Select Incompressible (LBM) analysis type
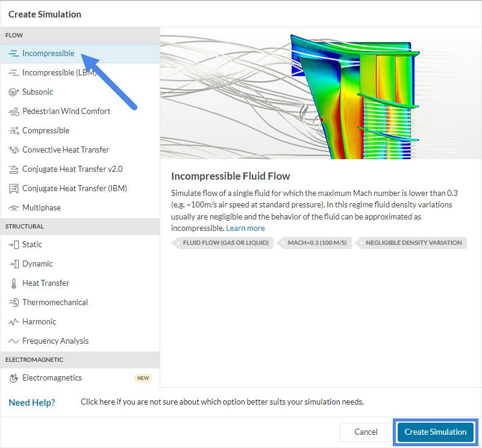 (59, 73)
